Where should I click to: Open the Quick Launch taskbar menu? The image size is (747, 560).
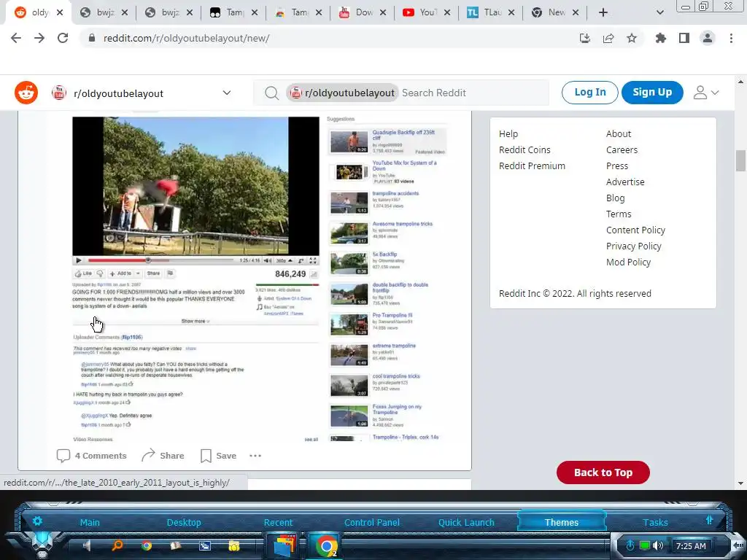466,522
